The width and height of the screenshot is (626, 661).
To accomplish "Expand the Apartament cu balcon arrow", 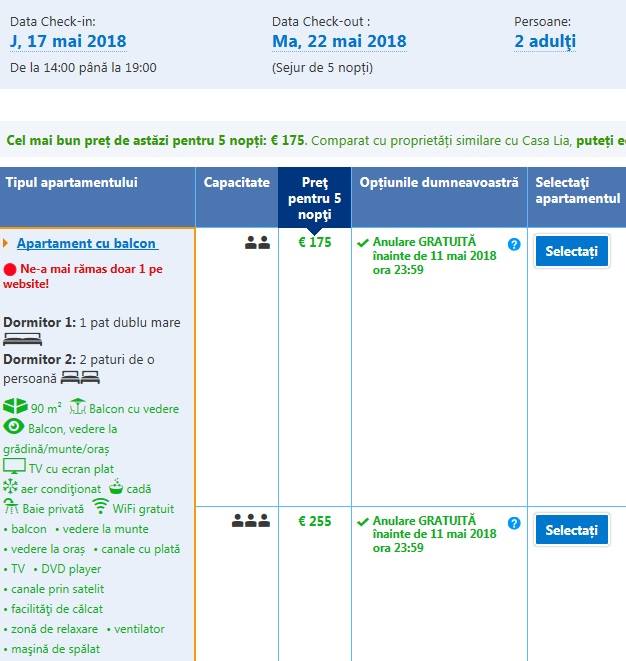I will [6, 243].
